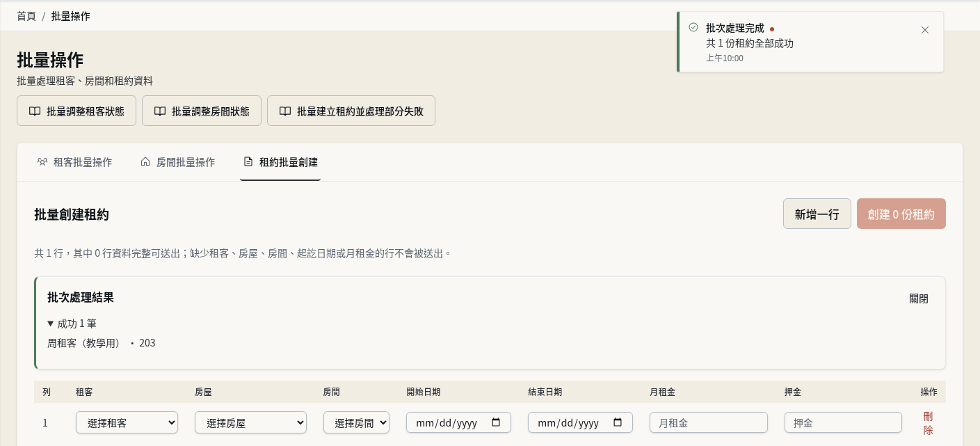Click the result entry 周租客（教學用）・203
The height and width of the screenshot is (446, 980).
pyautogui.click(x=102, y=343)
